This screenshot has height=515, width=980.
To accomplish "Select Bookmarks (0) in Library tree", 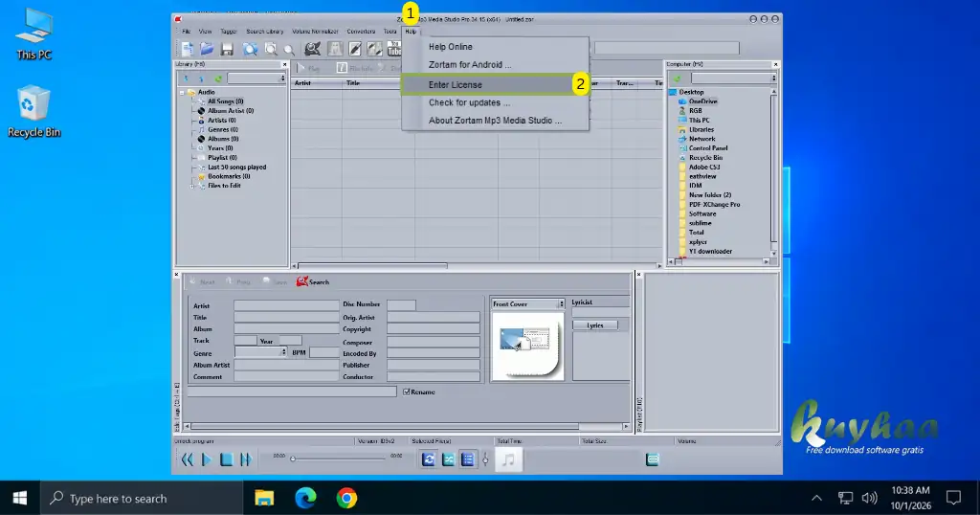I will tap(229, 176).
